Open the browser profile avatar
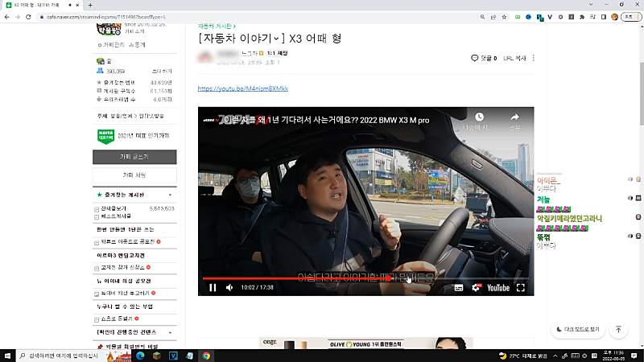Image resolution: width=644 pixels, height=362 pixels. point(614,17)
